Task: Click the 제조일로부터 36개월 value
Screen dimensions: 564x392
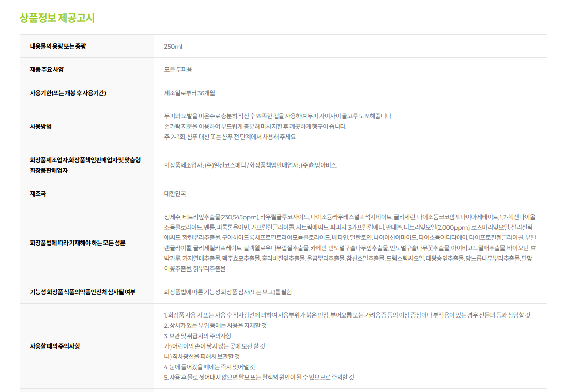Action: point(189,93)
